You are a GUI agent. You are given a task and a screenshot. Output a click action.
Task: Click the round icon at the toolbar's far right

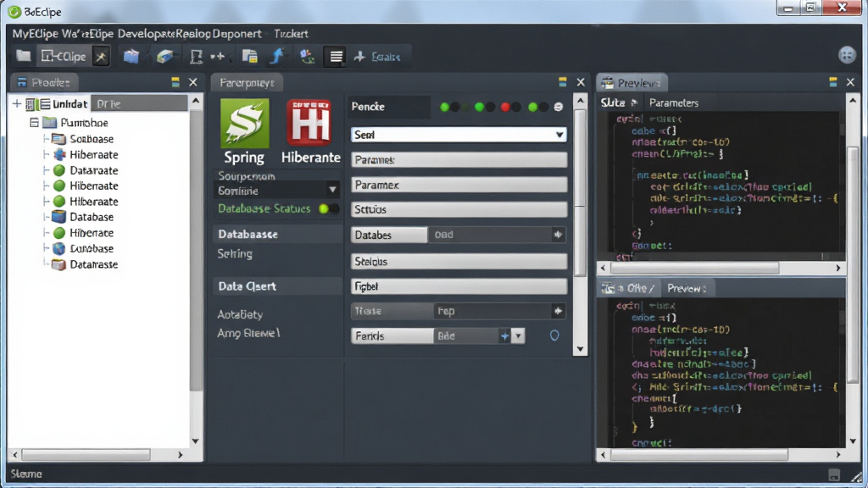pos(847,55)
